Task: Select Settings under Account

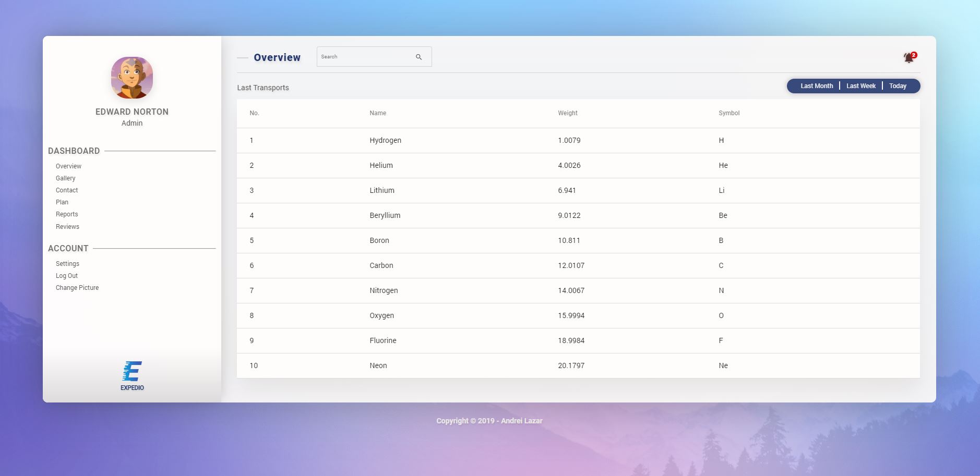Action: click(67, 263)
